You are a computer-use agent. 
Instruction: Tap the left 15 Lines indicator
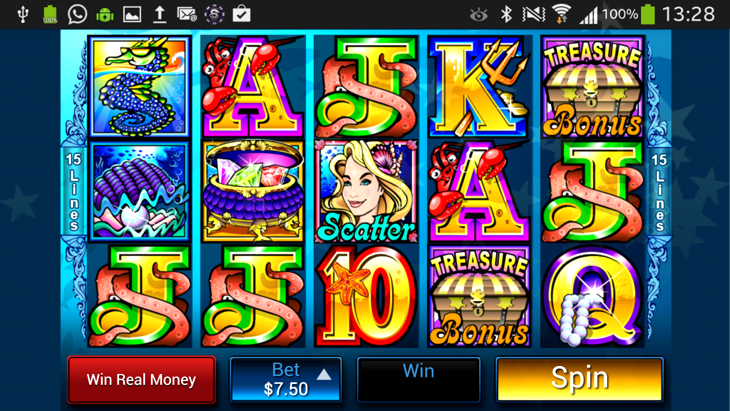[74, 192]
